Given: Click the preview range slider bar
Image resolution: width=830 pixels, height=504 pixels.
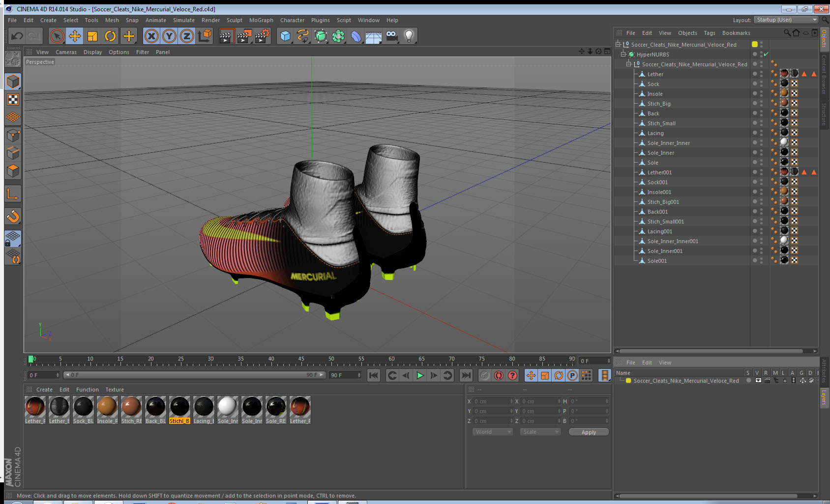Looking at the screenshot, I should coord(195,375).
